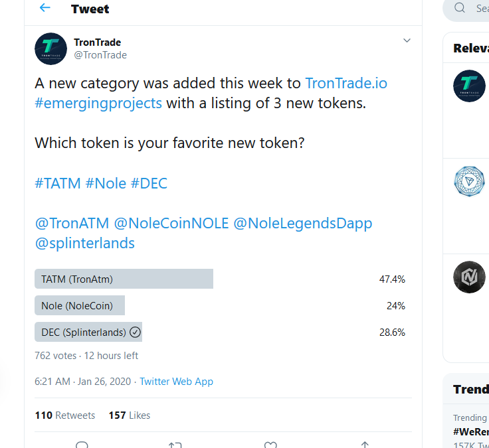The height and width of the screenshot is (448, 489).
Task: Click the checkmark icon beside DEC (Splinterlands)
Action: (x=135, y=332)
